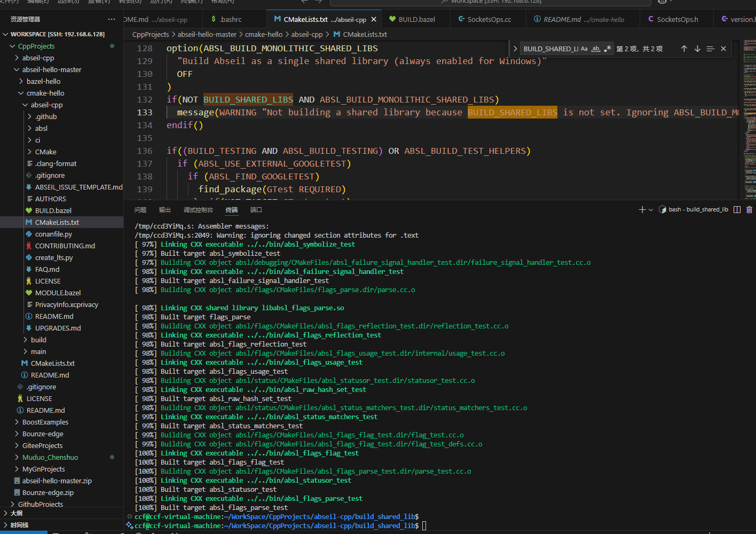The width and height of the screenshot is (756, 534).
Task: Open explorer more actions ellipsis menu
Action: pos(111,19)
